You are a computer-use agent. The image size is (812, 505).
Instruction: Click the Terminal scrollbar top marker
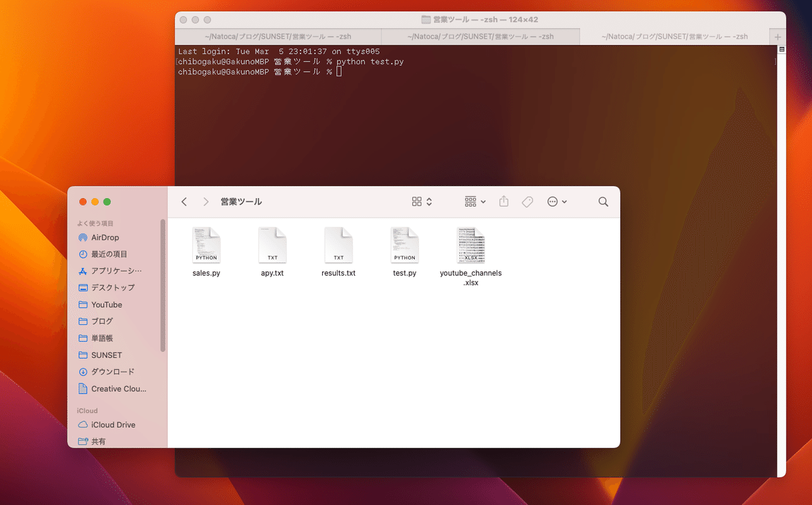[782, 49]
